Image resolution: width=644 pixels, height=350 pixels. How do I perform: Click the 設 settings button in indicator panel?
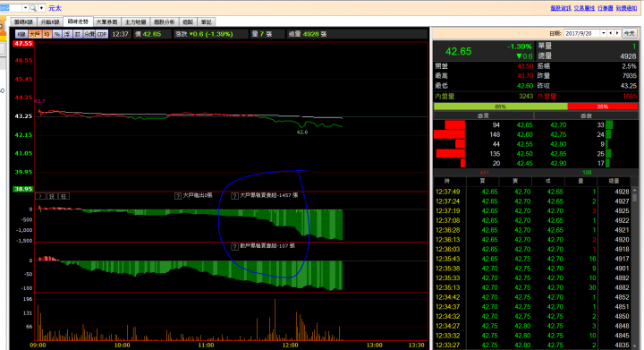(52, 196)
